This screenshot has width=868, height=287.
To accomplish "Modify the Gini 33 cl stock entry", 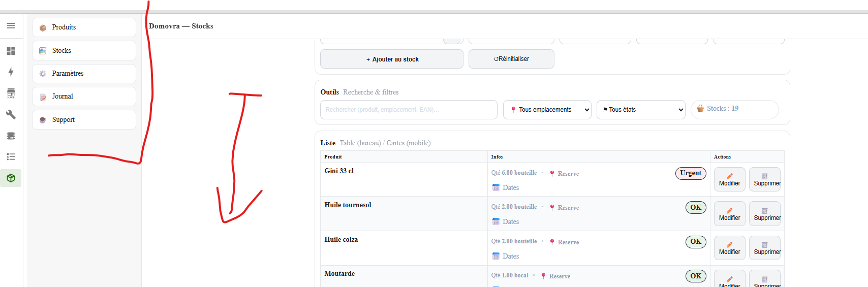I will point(730,179).
